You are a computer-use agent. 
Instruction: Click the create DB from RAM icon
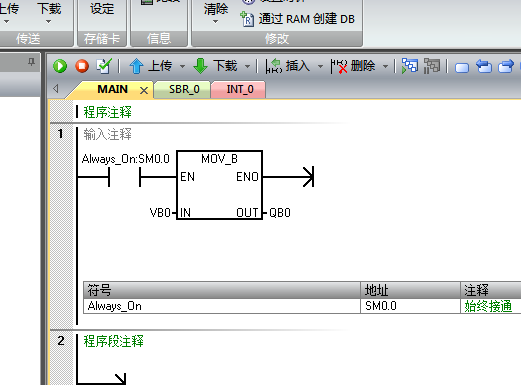coord(247,19)
